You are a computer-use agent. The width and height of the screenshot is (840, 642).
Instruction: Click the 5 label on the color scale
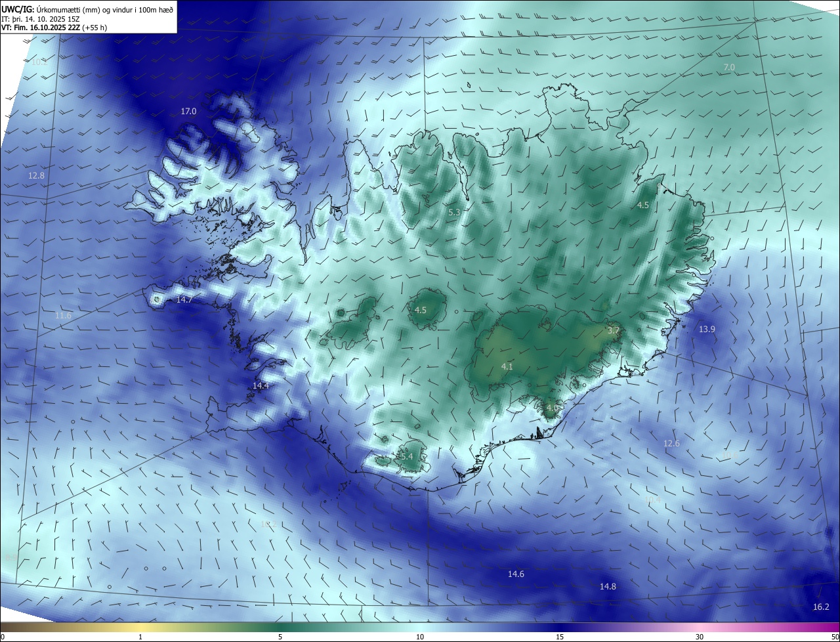[280, 637]
